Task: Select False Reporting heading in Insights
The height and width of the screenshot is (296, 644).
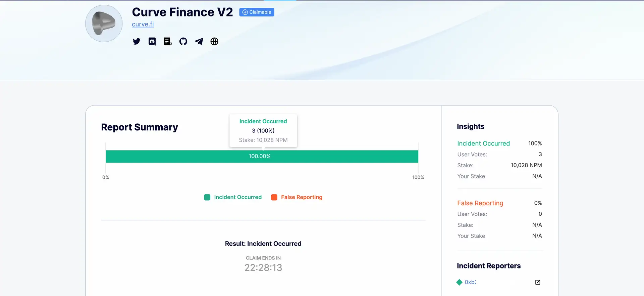Action: (x=480, y=203)
